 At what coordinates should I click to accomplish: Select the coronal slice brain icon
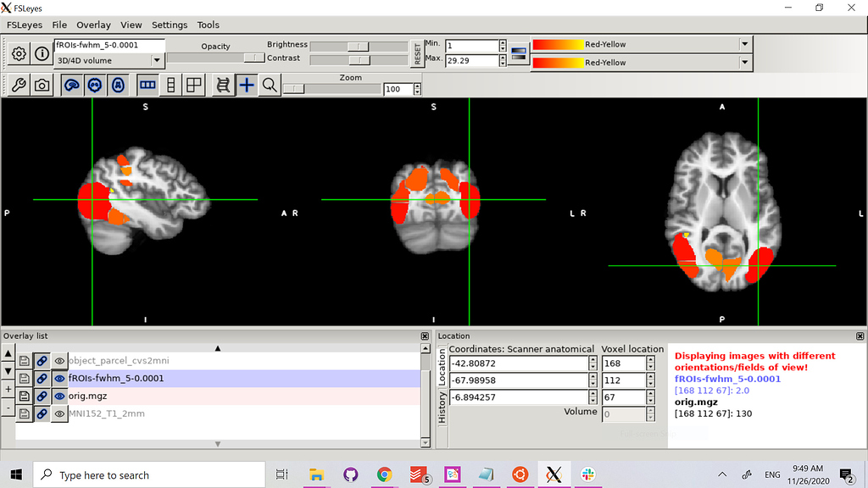coord(94,85)
